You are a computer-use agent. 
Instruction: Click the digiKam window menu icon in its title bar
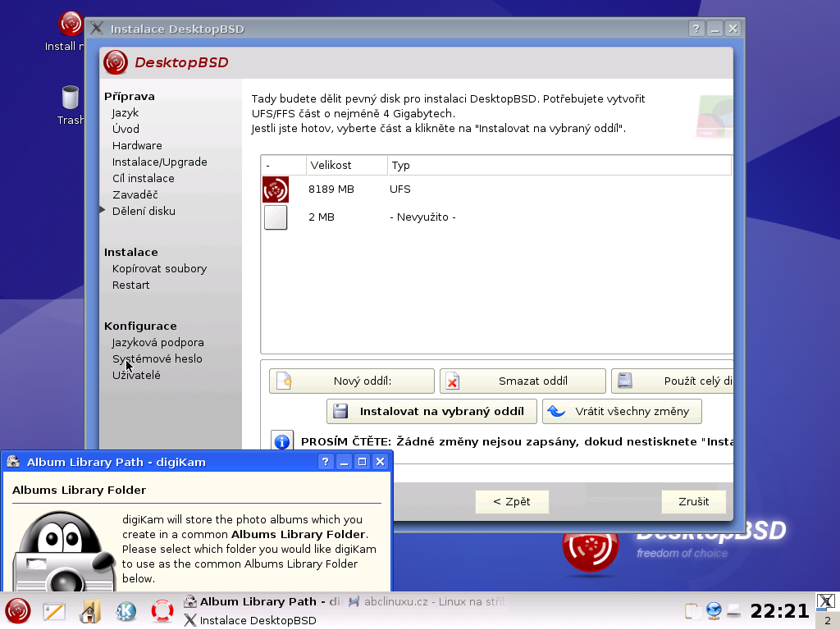coord(13,461)
